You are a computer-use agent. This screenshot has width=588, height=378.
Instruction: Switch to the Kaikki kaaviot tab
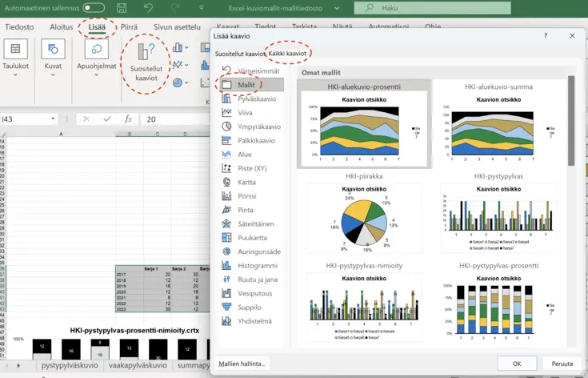click(x=287, y=54)
